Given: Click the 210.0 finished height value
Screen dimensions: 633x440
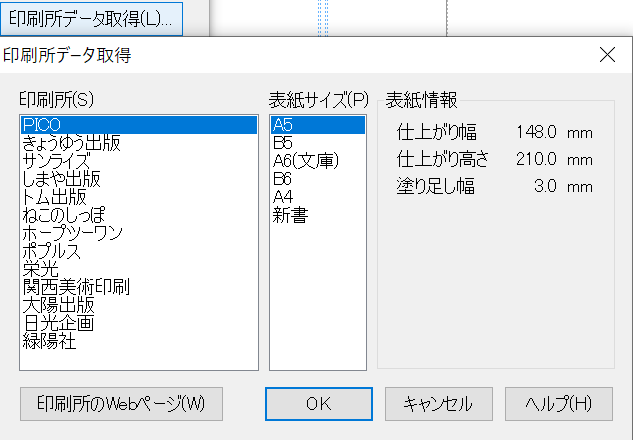Looking at the screenshot, I should point(536,159).
